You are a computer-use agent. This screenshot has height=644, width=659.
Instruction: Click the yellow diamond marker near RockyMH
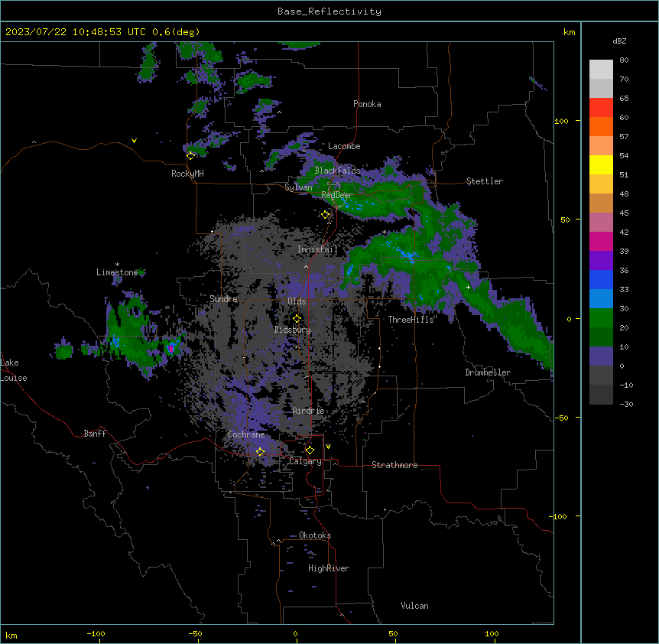pos(191,156)
